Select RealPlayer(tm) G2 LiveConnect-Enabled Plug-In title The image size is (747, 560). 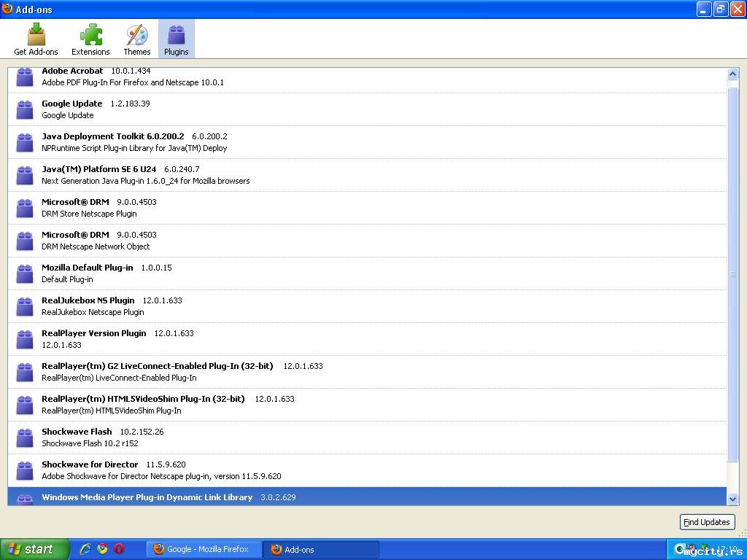point(158,366)
